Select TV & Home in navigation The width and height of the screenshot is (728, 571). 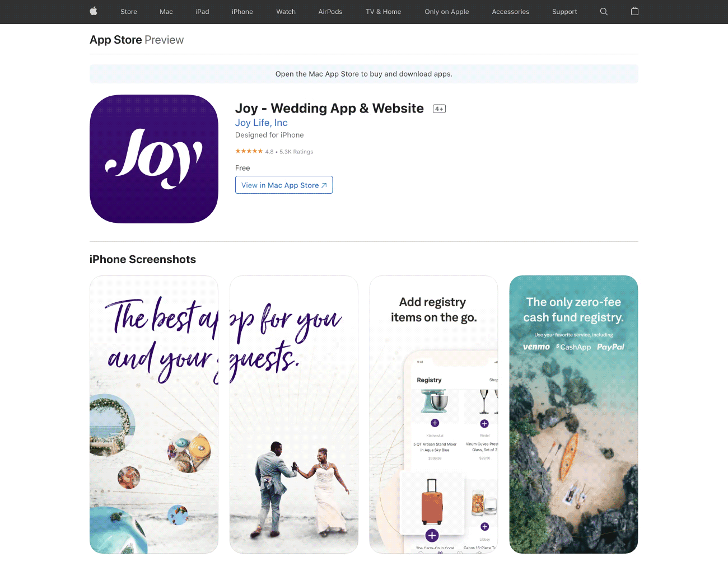coord(384,12)
